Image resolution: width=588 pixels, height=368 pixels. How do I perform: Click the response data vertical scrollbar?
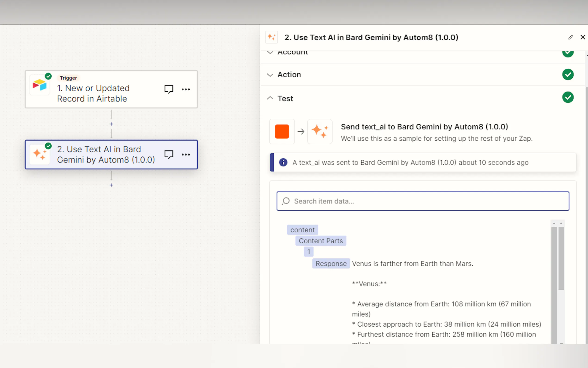pos(561,258)
